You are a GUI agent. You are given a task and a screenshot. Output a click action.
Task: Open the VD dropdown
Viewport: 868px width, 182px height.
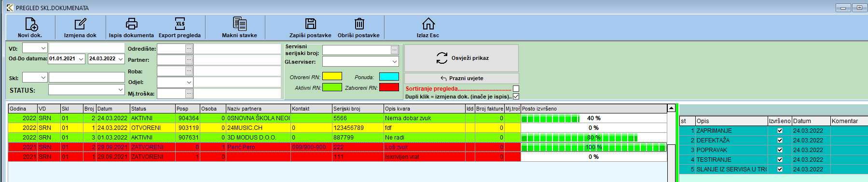point(43,48)
